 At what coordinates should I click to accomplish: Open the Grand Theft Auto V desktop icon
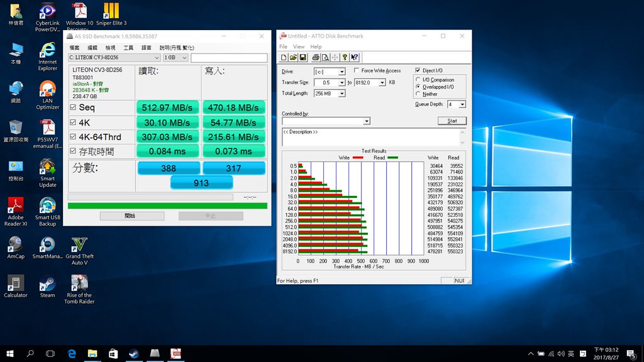pos(79,251)
